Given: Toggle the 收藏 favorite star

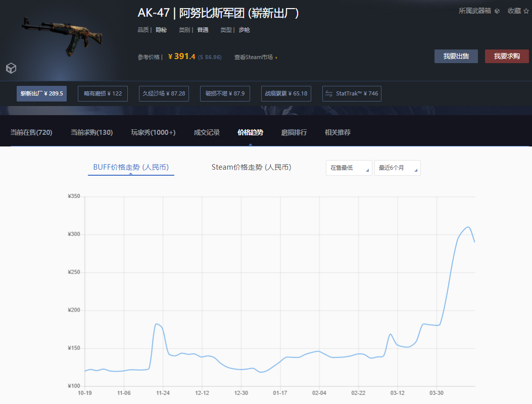Looking at the screenshot, I should 527,10.
